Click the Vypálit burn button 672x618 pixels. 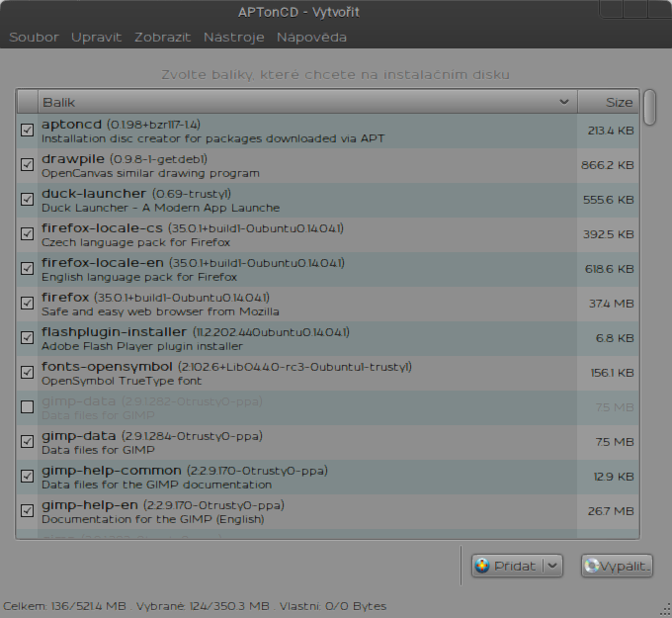pyautogui.click(x=617, y=567)
